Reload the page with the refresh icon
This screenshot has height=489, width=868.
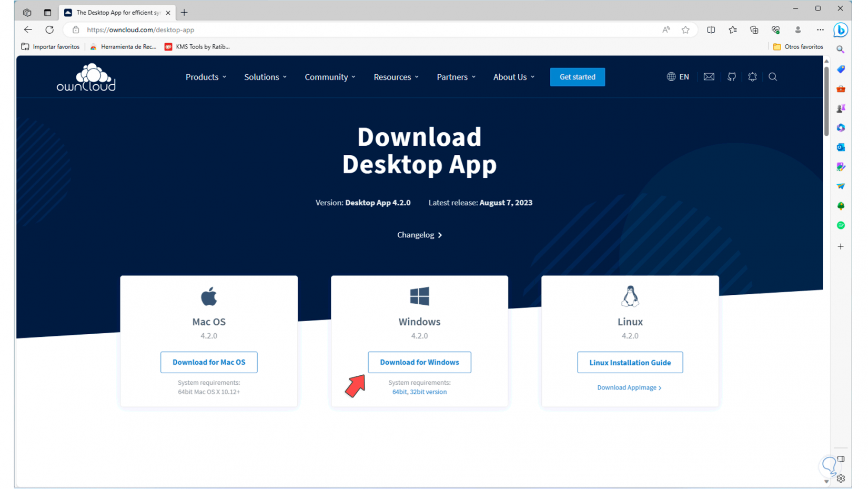click(49, 30)
